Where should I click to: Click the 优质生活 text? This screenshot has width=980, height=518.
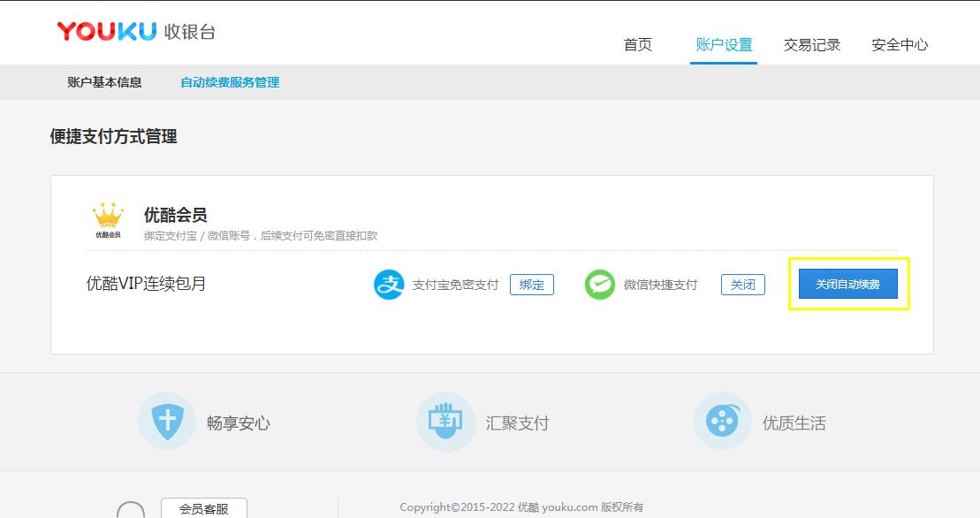coord(794,423)
